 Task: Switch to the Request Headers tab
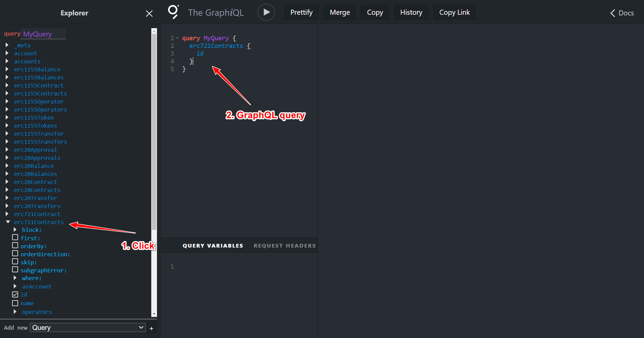click(x=284, y=246)
